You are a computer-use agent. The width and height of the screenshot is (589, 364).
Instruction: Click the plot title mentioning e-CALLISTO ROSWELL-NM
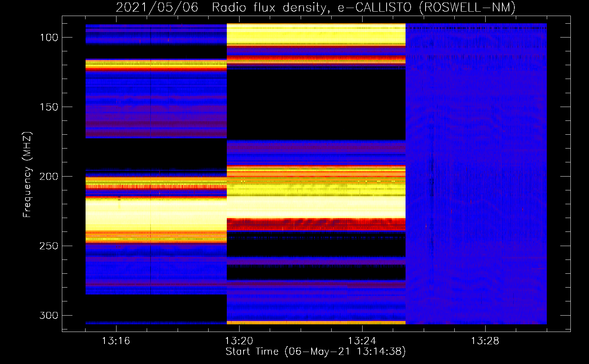click(316, 8)
